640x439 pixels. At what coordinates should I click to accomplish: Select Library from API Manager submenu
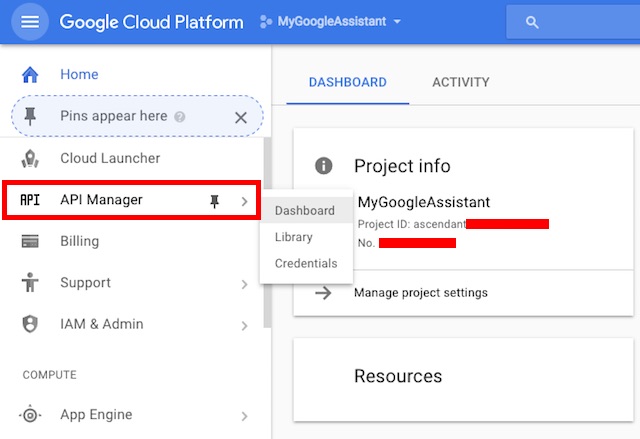click(x=294, y=237)
